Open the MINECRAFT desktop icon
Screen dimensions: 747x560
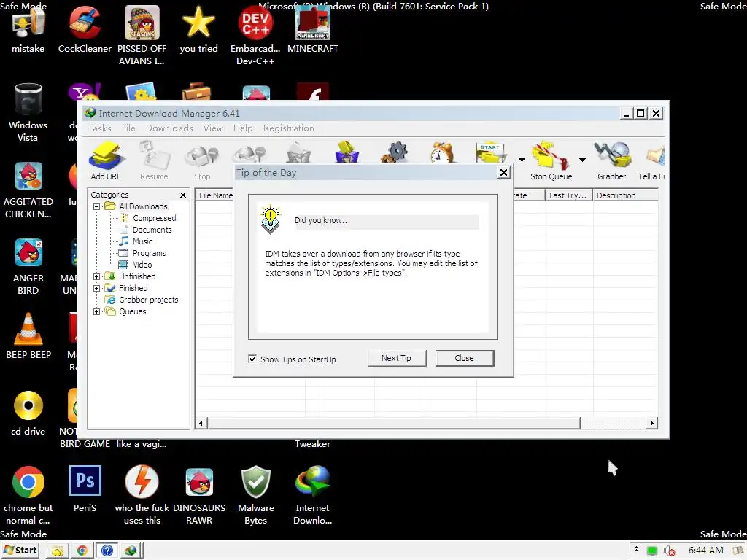click(x=312, y=29)
